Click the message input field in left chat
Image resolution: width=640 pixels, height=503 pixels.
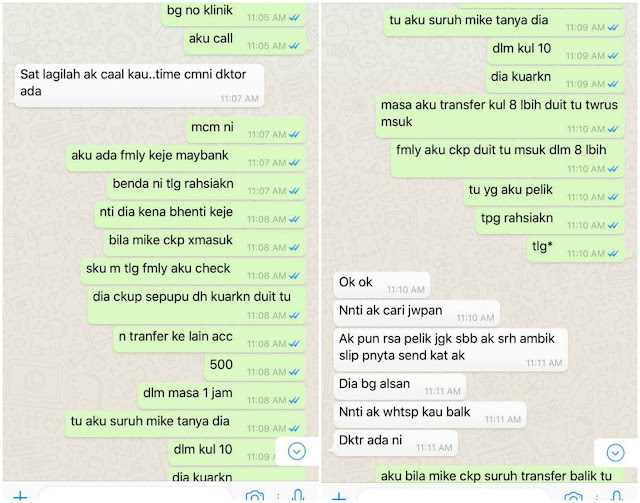[136, 494]
